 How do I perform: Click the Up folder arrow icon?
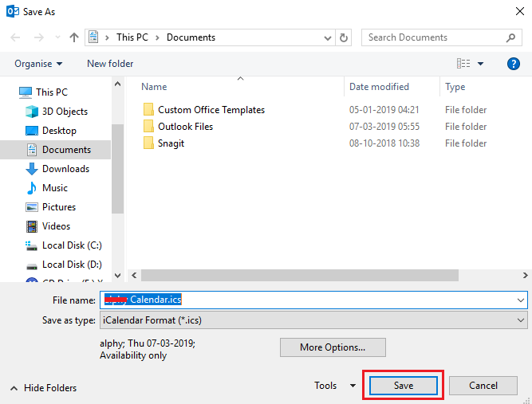tap(74, 37)
